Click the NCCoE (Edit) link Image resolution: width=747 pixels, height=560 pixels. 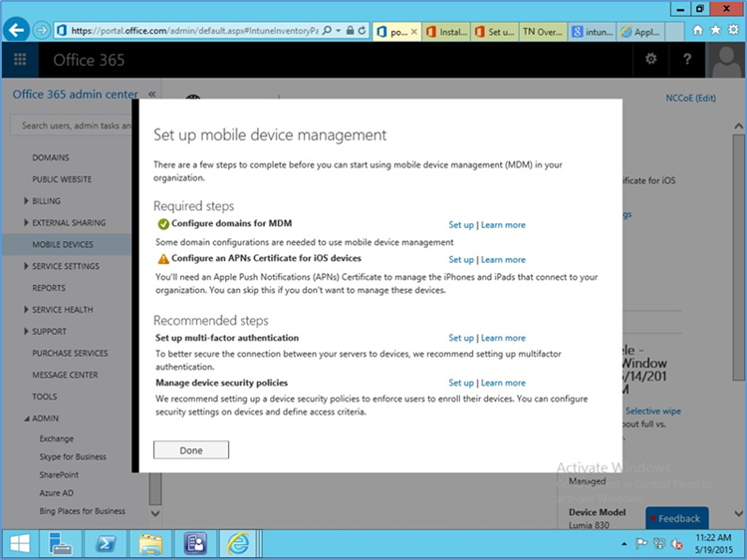[x=690, y=99]
